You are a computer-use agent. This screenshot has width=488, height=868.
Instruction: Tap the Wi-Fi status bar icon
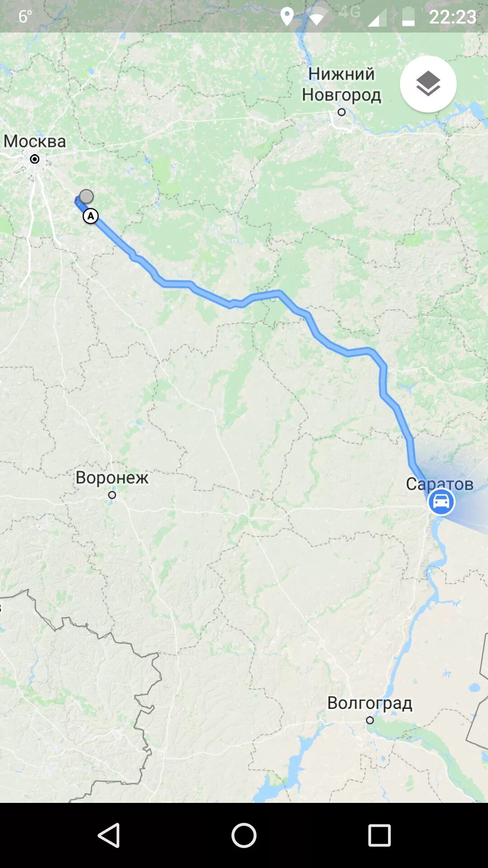318,17
